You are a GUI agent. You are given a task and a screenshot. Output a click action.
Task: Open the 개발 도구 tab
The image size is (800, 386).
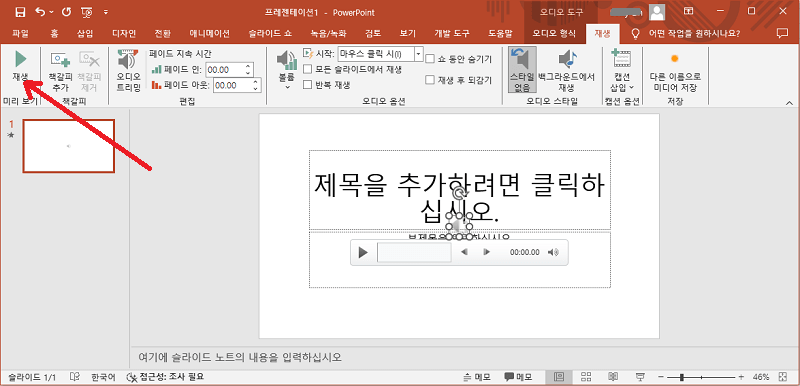451,34
